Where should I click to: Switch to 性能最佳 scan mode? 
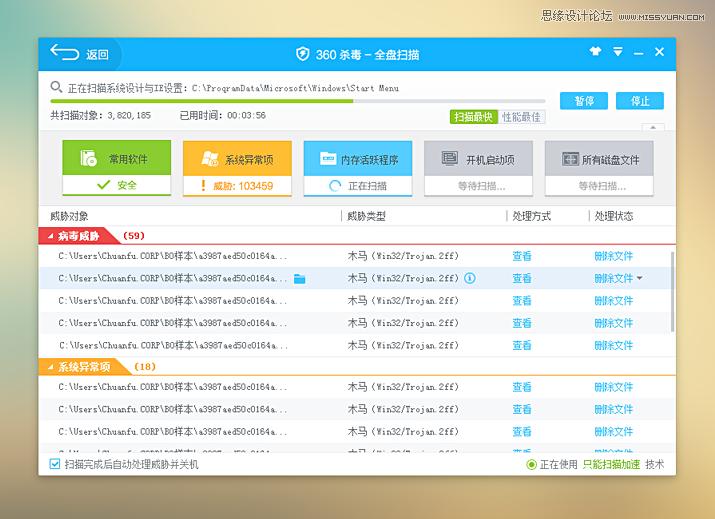pos(521,117)
